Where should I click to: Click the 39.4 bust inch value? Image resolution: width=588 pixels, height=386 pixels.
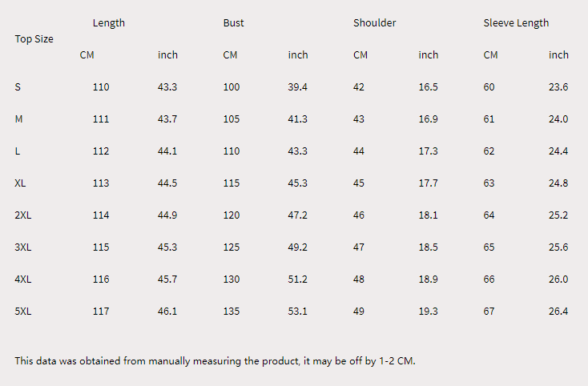[297, 87]
